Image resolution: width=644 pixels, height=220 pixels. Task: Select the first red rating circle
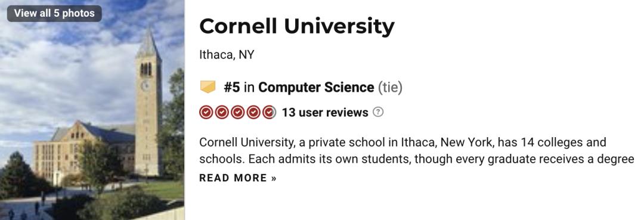206,113
